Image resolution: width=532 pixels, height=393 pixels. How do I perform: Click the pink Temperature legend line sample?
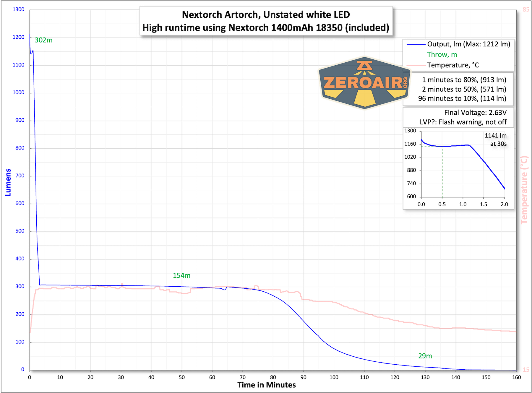coord(416,65)
